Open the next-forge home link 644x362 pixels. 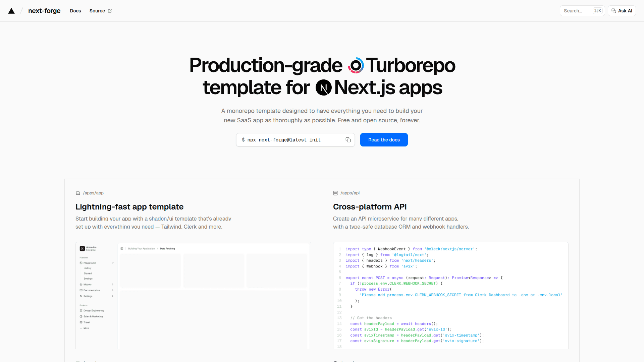44,11
